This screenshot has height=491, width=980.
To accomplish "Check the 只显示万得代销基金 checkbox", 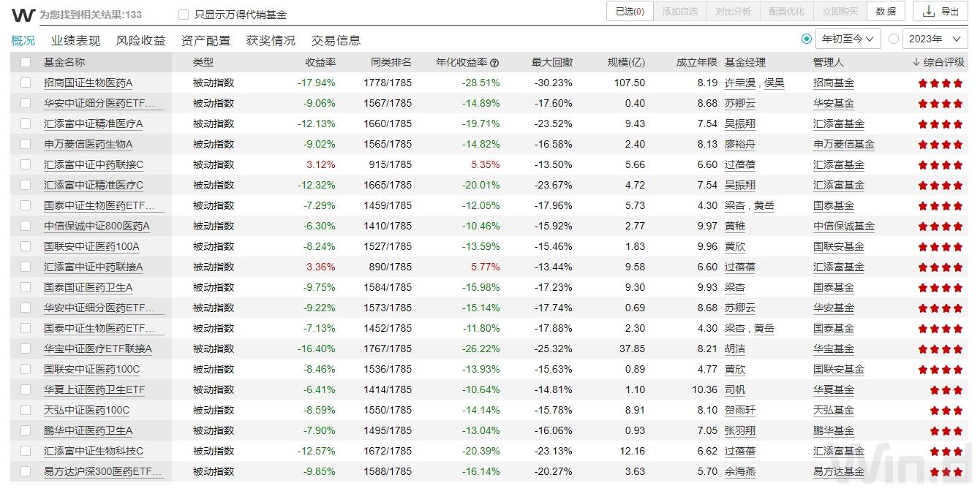I will click(x=184, y=15).
